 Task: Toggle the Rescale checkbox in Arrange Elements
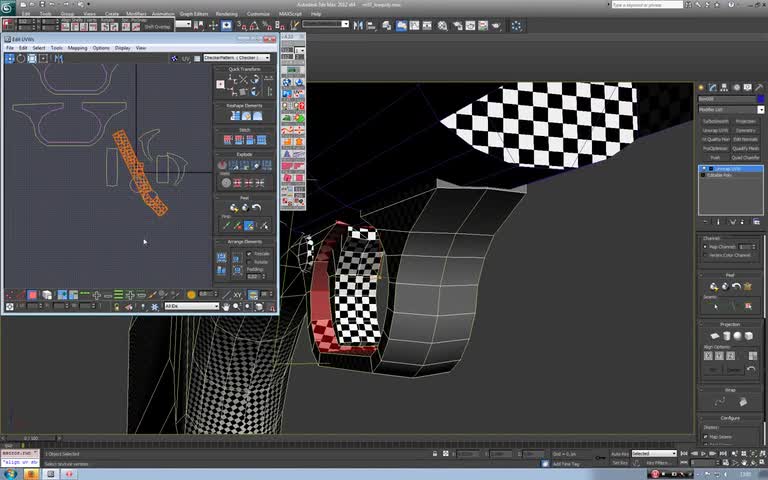pyautogui.click(x=248, y=254)
